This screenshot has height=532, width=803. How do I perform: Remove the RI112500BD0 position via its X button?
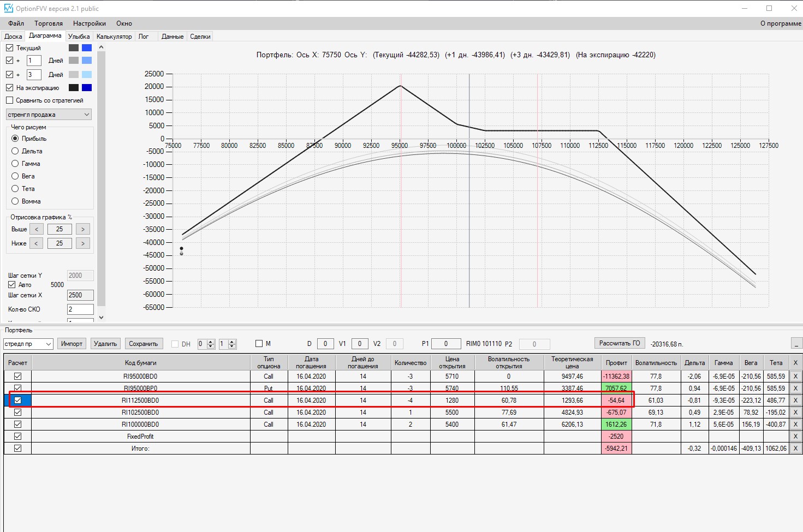click(795, 401)
